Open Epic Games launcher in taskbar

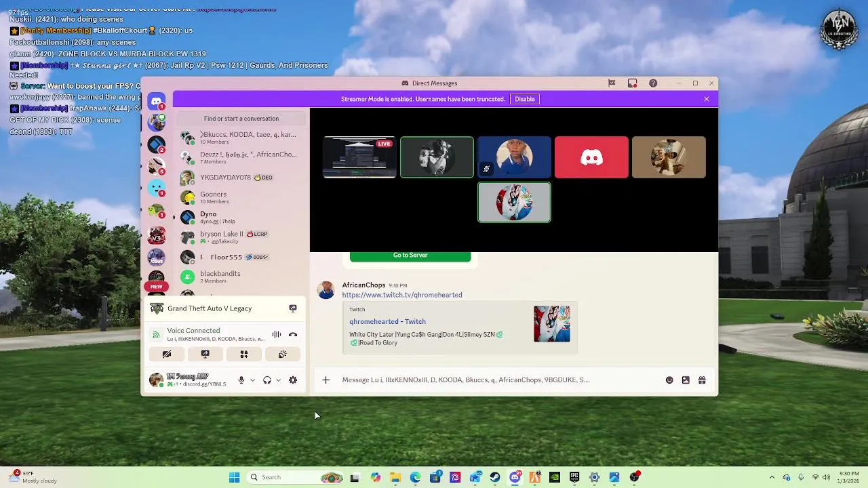pyautogui.click(x=574, y=477)
